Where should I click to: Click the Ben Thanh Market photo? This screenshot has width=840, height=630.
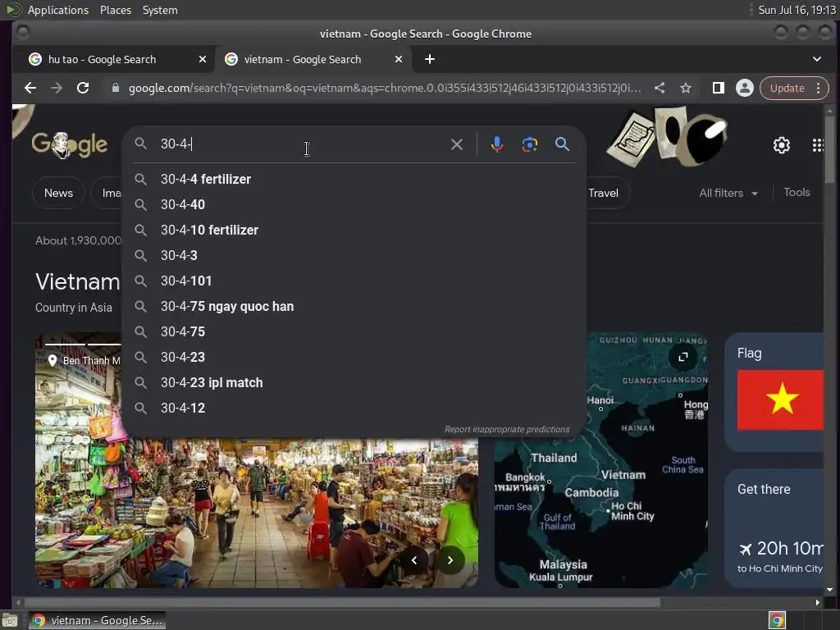pyautogui.click(x=257, y=514)
